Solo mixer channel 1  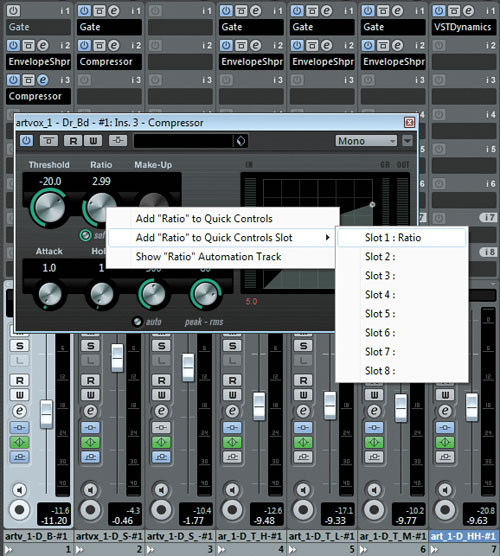pos(20,346)
